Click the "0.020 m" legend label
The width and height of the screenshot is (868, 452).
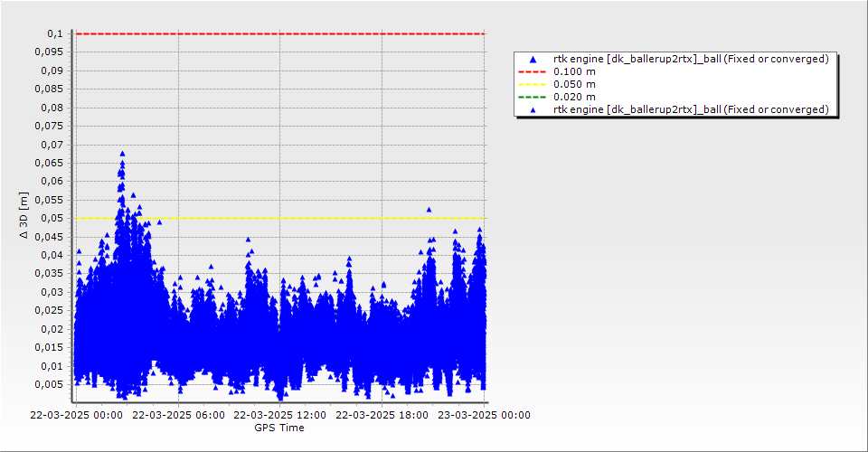(575, 98)
